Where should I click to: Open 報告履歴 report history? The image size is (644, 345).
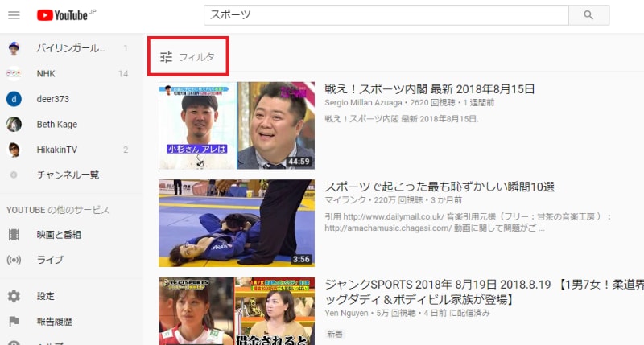tap(71, 322)
